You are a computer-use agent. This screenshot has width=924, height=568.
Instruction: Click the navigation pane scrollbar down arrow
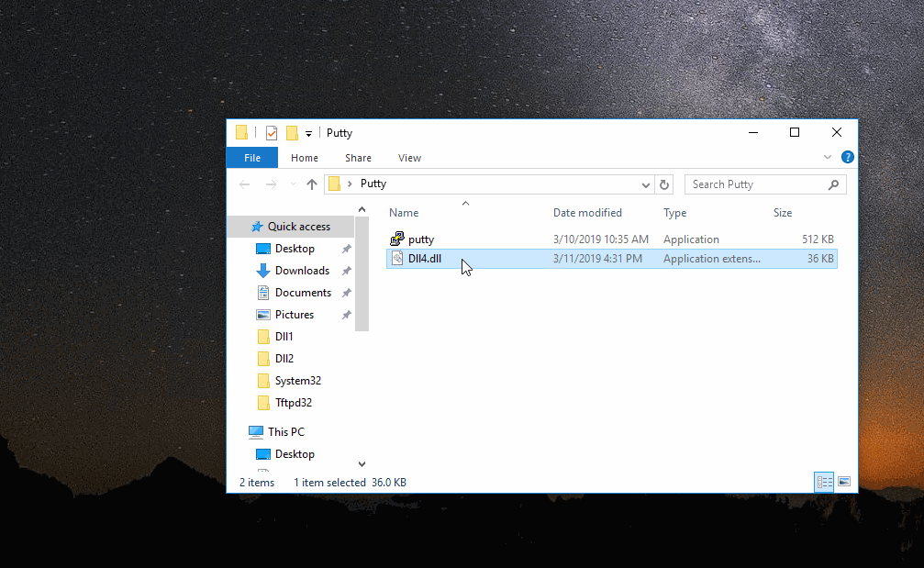[x=362, y=464]
